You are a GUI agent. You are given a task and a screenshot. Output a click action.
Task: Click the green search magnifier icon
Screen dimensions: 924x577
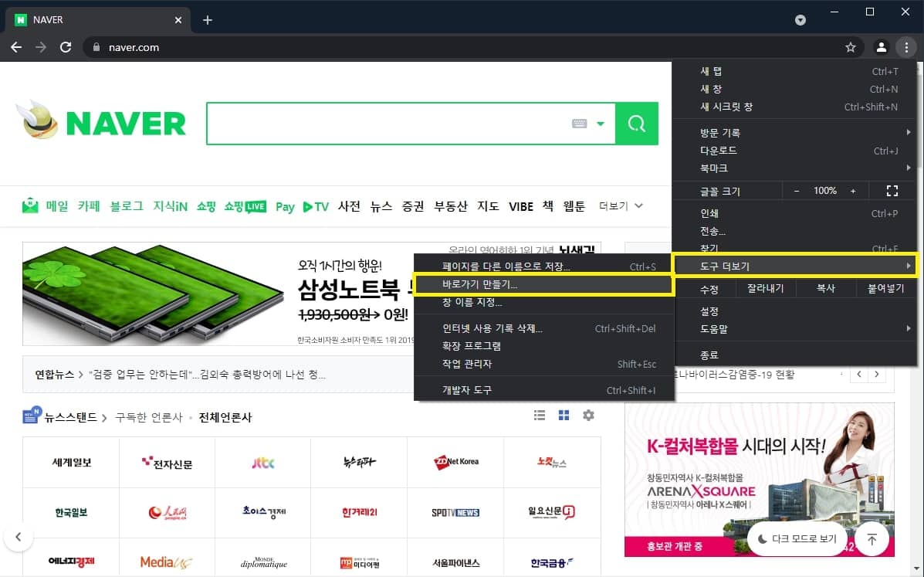point(636,124)
